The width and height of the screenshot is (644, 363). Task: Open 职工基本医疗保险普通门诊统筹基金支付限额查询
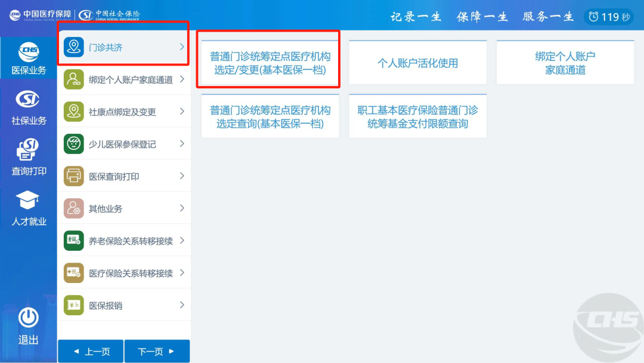click(417, 116)
